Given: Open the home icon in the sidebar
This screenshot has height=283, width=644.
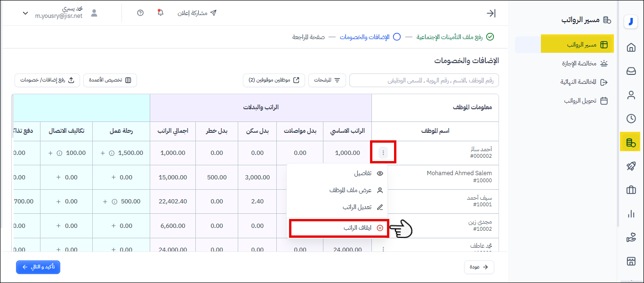Looking at the screenshot, I should click(631, 47).
